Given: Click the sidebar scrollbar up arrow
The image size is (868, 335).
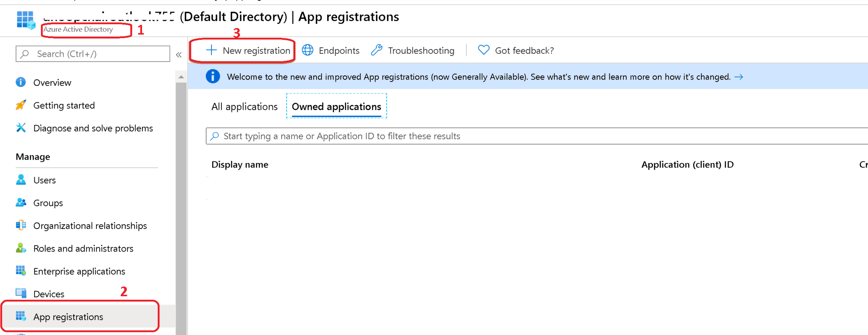Looking at the screenshot, I should [x=181, y=77].
